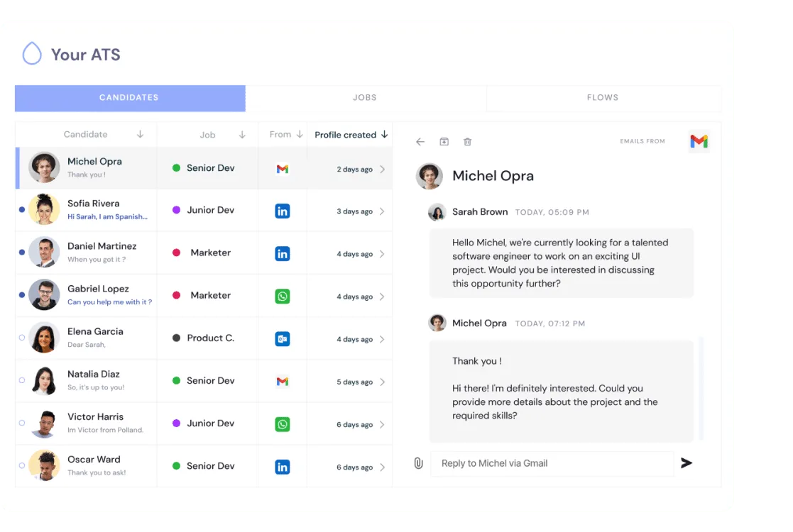Click the LinkedIn icon in Daniel Martinez's row
The width and height of the screenshot is (793, 532).
click(x=283, y=254)
